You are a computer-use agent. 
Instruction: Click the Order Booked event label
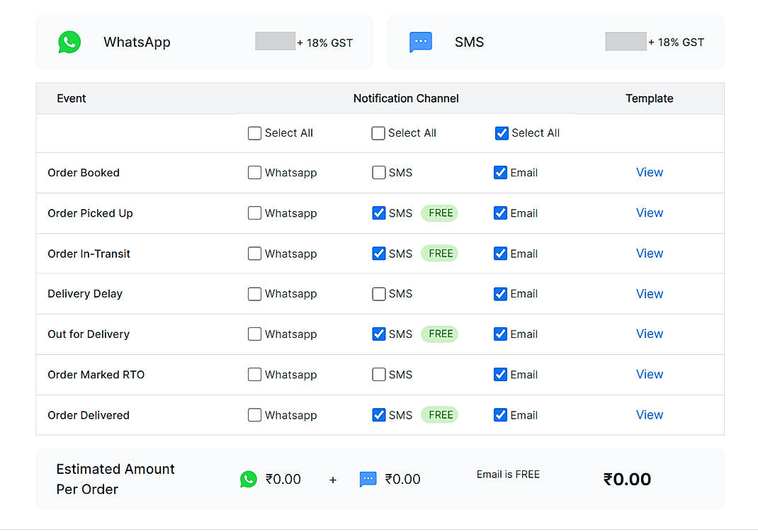coord(83,173)
